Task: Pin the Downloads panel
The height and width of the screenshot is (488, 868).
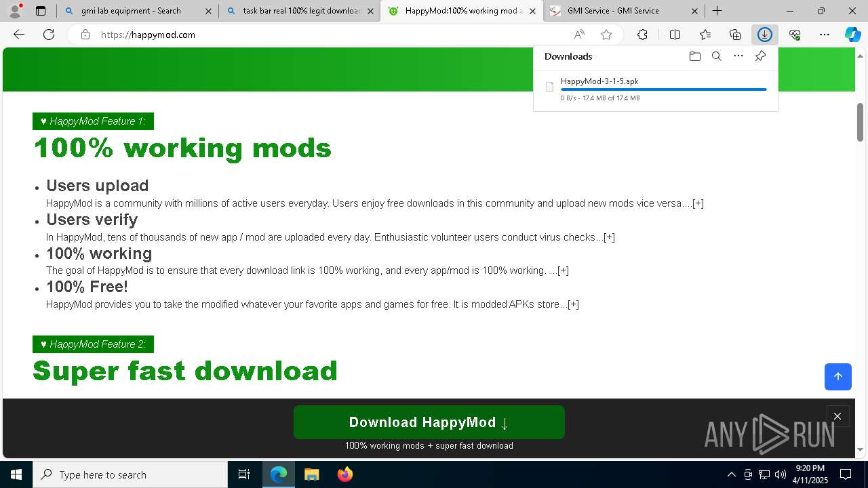Action: (x=760, y=56)
